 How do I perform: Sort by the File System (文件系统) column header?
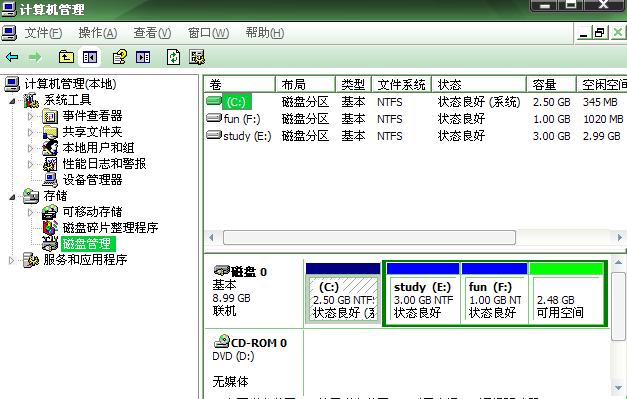coord(401,84)
